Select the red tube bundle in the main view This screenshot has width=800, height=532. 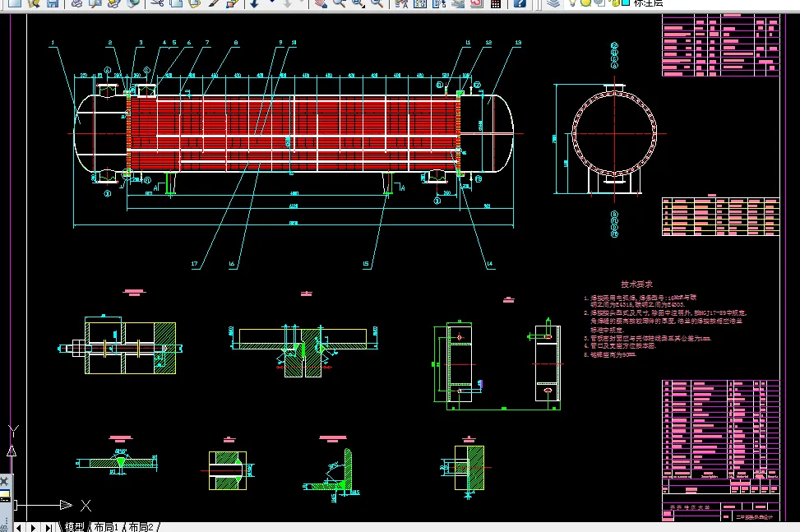294,134
